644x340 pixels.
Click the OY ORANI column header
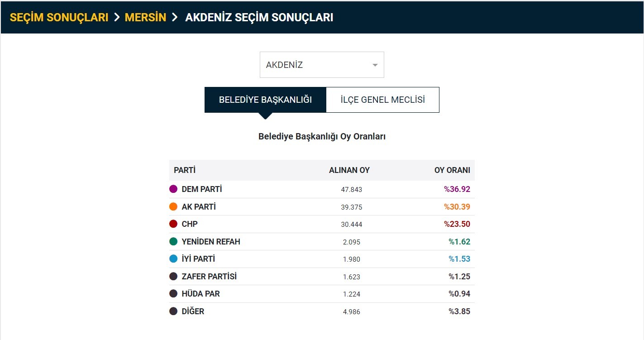(x=452, y=170)
